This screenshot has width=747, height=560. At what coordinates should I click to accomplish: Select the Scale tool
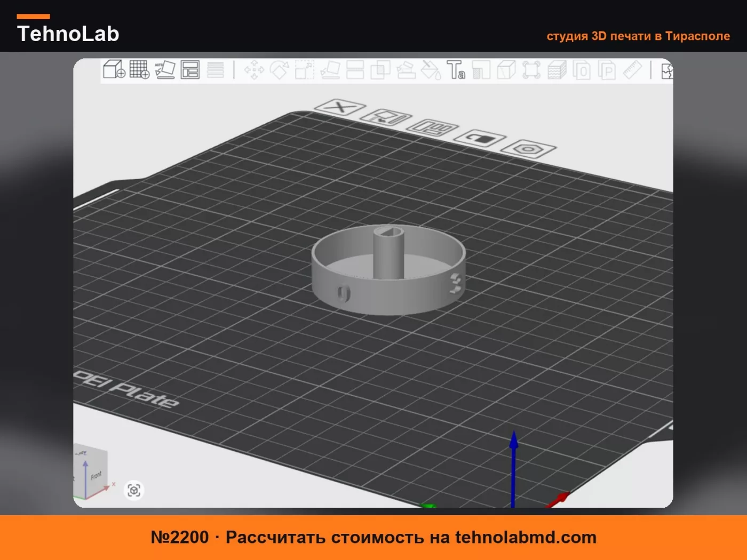point(305,70)
